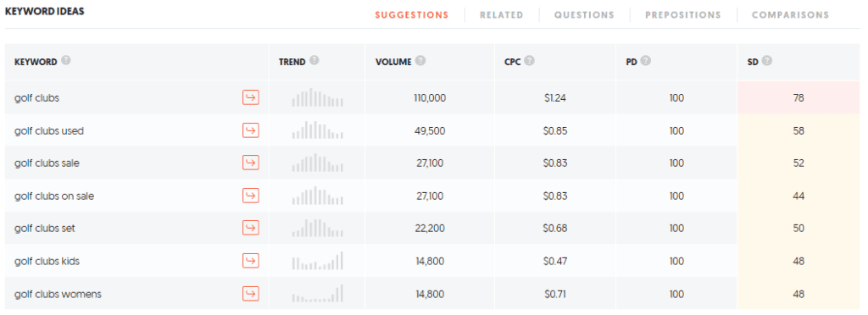Open arrow icon for golf clubs womens
The width and height of the screenshot is (868, 315).
pos(251,294)
